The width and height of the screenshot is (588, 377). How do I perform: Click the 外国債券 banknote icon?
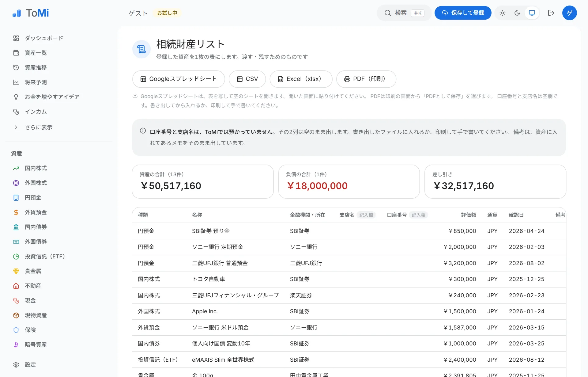pyautogui.click(x=16, y=242)
